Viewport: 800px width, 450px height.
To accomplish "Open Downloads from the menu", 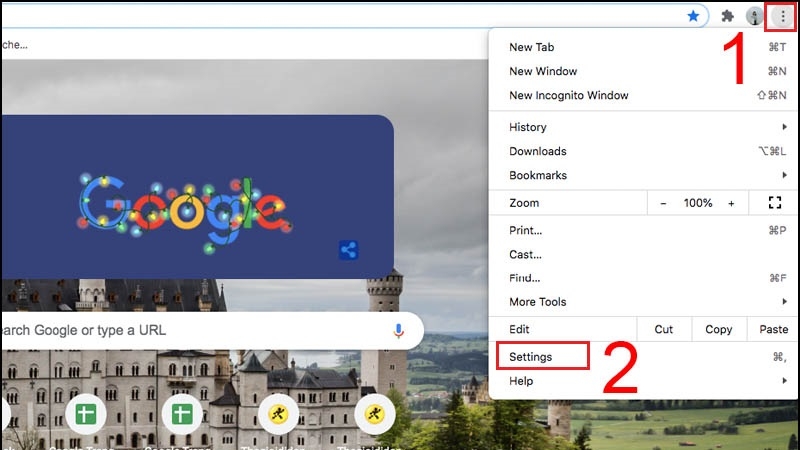I will coord(538,151).
